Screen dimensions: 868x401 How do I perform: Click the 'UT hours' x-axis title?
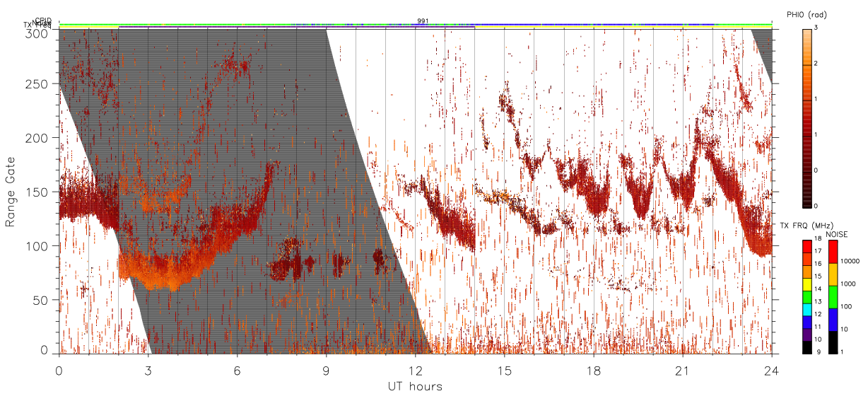tap(415, 386)
